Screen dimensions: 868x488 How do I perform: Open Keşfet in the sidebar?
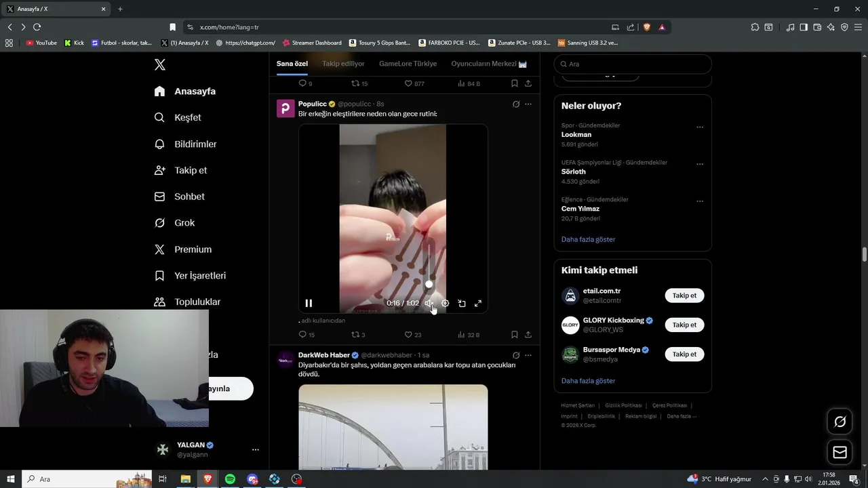click(178, 117)
